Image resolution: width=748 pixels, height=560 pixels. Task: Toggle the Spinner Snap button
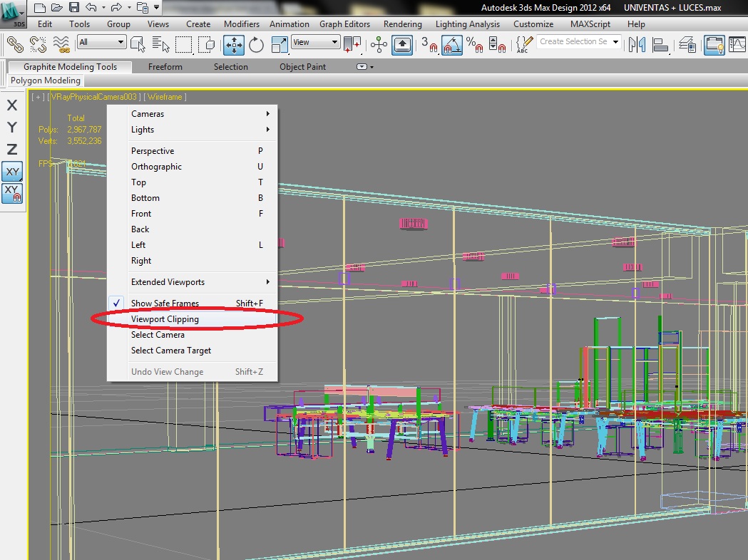(497, 45)
